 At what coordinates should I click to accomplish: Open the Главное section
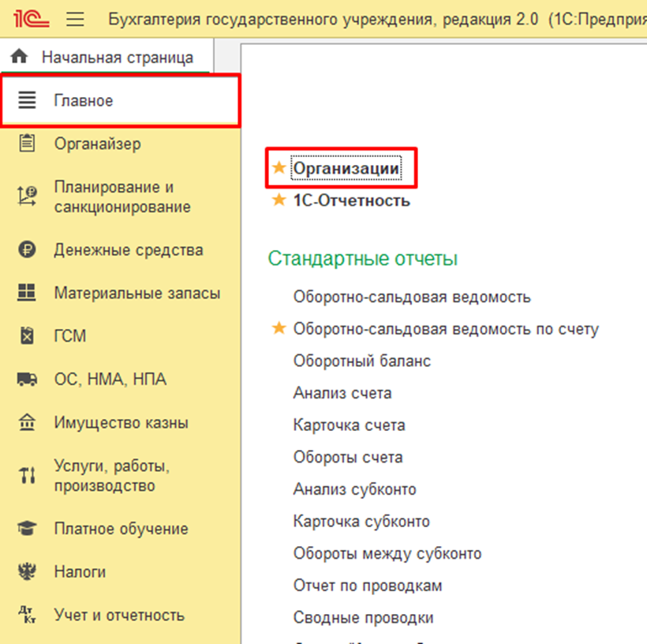coord(120,100)
